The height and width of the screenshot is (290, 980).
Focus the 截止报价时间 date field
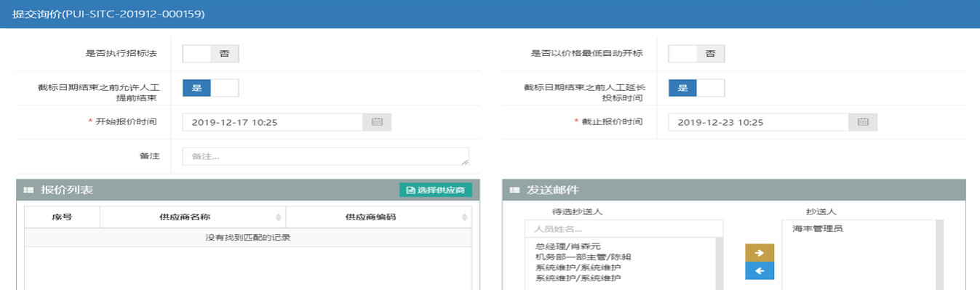point(759,122)
